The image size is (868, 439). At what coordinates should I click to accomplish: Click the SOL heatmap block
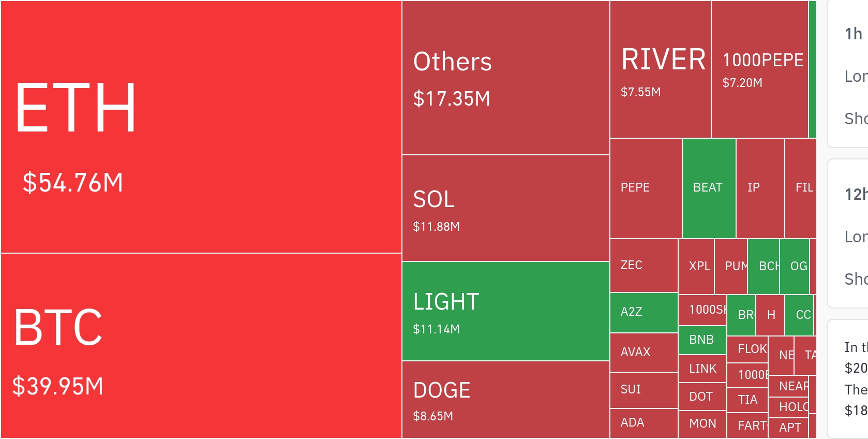point(505,208)
